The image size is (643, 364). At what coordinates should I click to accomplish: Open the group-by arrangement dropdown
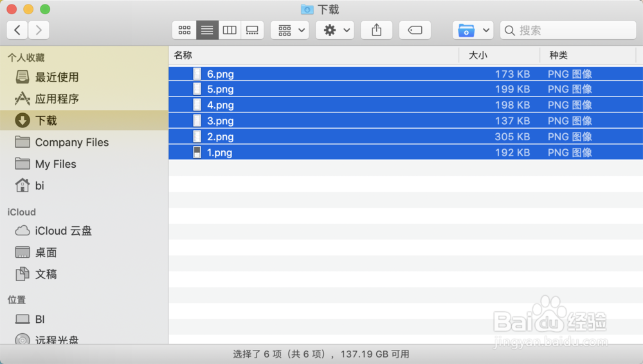[x=290, y=30]
